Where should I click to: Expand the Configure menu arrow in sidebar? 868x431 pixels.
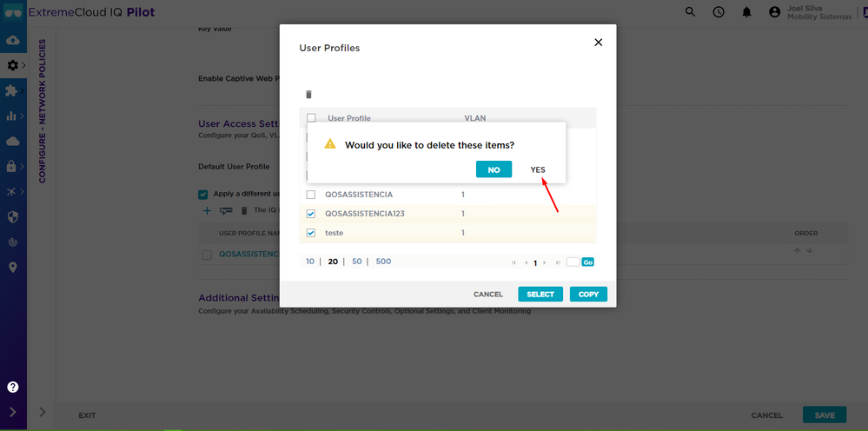(23, 65)
